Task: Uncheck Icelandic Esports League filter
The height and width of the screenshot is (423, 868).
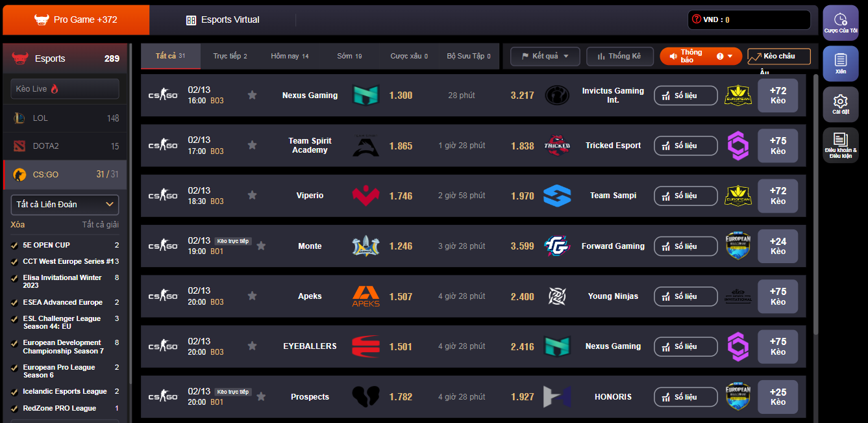Action: coord(14,391)
